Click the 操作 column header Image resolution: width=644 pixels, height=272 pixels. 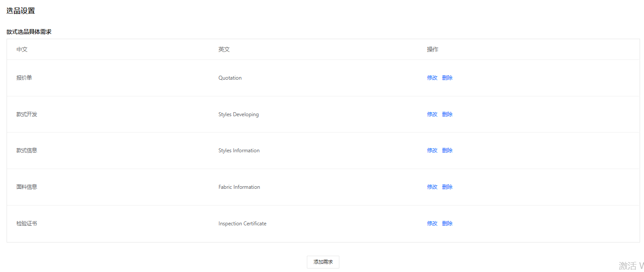tap(432, 49)
